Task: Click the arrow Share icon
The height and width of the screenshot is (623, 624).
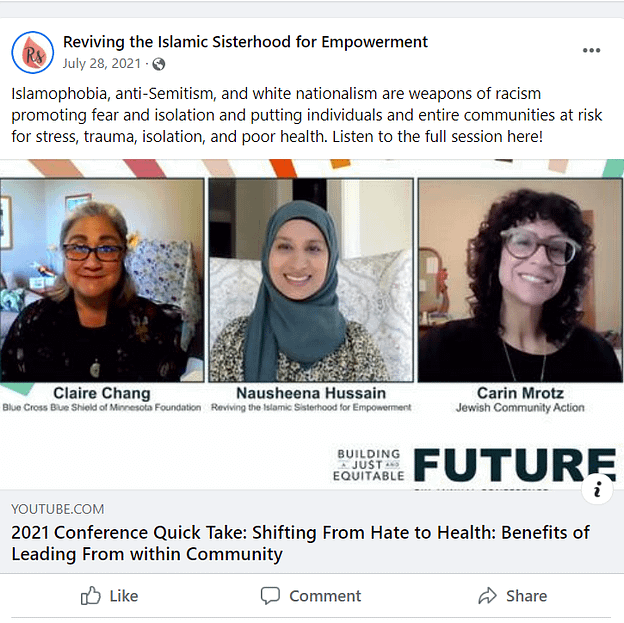Action: (x=487, y=596)
